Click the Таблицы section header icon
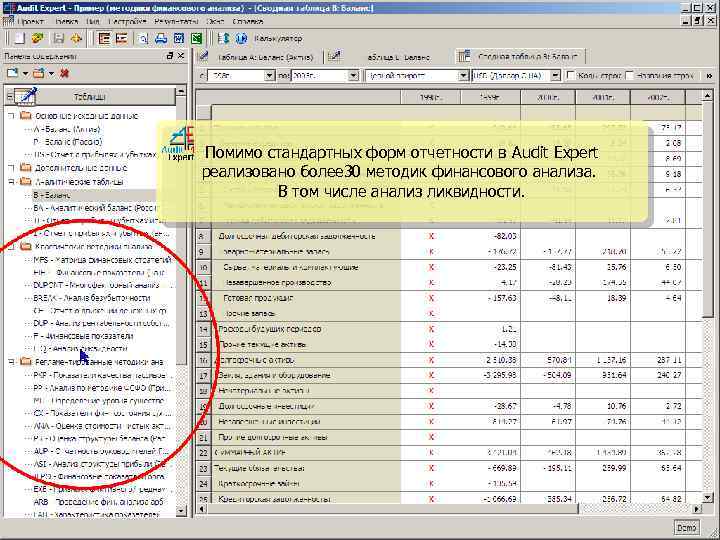The height and width of the screenshot is (540, 720). (26, 96)
